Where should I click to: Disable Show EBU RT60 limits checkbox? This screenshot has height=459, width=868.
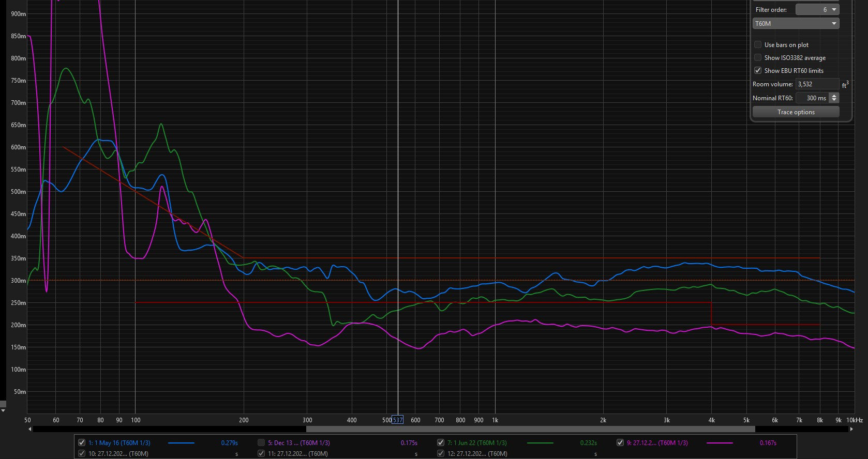758,71
